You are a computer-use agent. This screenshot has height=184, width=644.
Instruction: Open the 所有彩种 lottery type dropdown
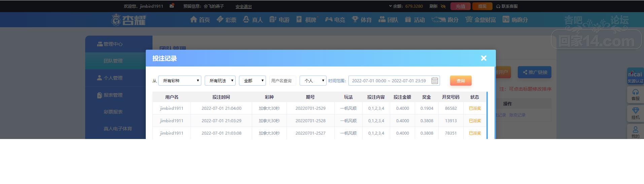[180, 81]
